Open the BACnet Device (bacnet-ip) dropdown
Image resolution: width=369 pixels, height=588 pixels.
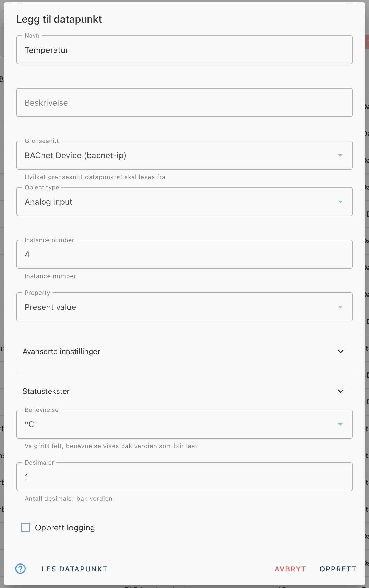(185, 155)
